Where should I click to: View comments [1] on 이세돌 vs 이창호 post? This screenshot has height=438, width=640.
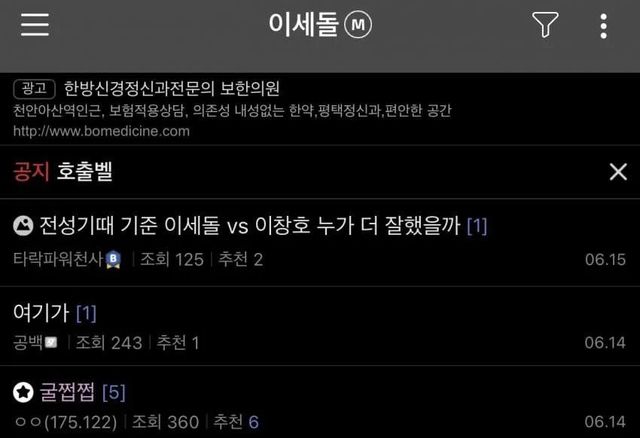pos(477,226)
